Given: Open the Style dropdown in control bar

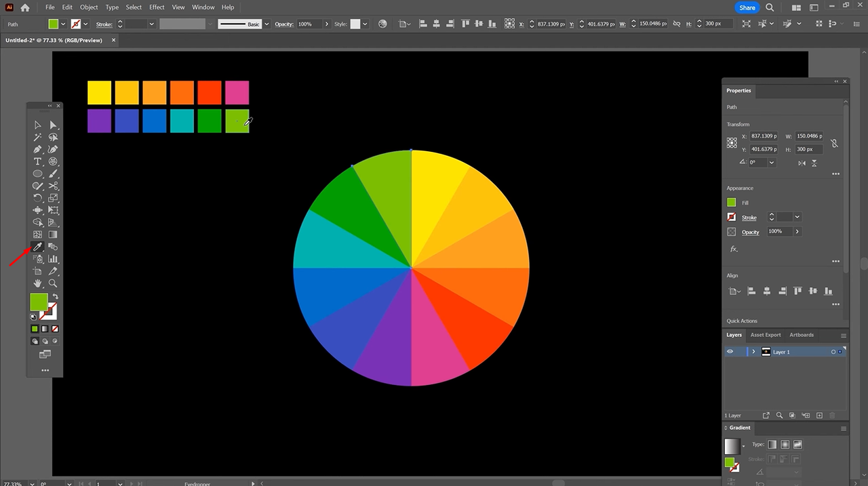Looking at the screenshot, I should (x=365, y=24).
